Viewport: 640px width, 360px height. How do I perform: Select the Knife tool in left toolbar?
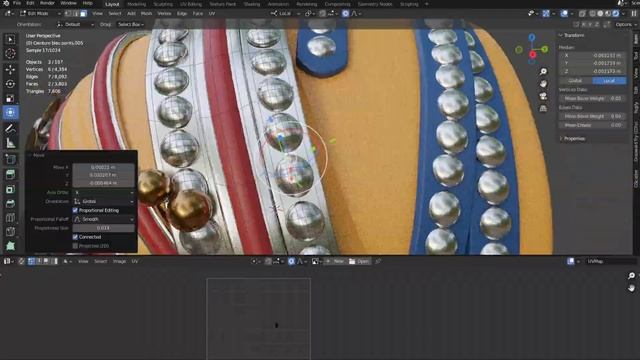point(10,231)
